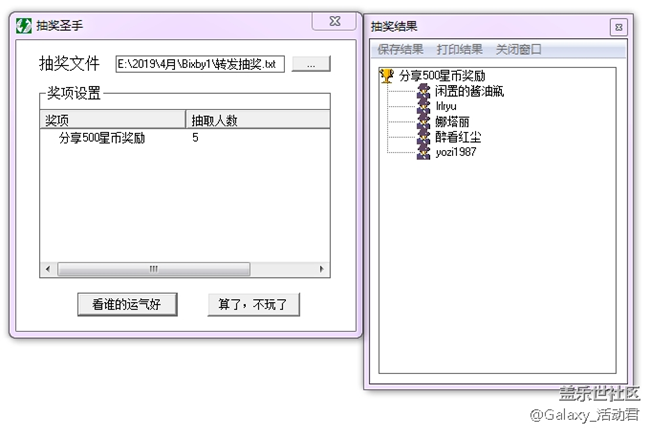Click the trophy icon beside 分享500星币奖励
This screenshot has height=438, width=650.
[386, 76]
